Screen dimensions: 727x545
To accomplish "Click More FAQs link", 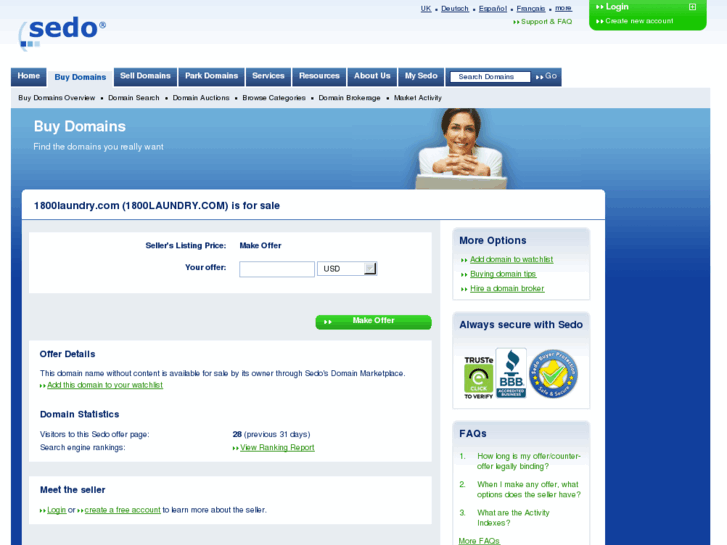I will (x=478, y=541).
